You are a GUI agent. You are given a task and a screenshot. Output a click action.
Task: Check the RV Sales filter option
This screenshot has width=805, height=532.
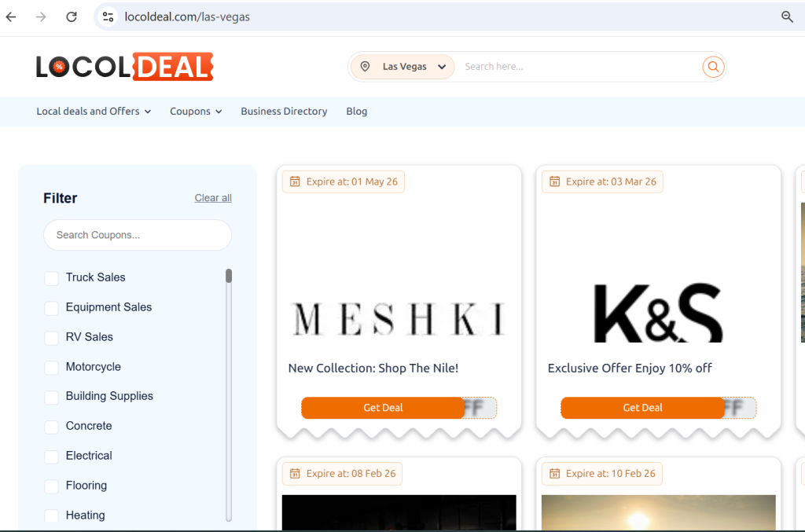[51, 337]
